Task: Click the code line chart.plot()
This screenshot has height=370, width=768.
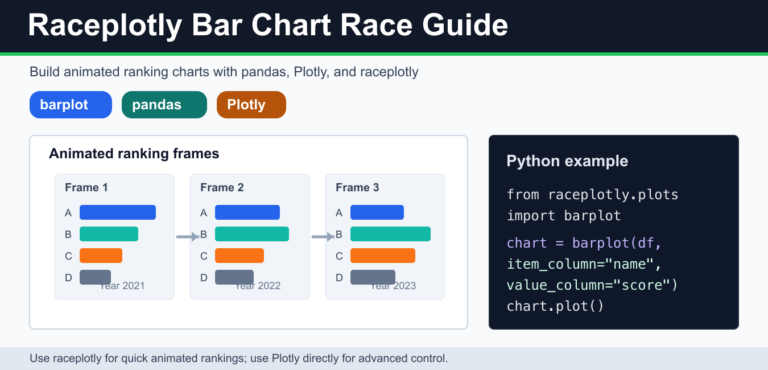Action: click(x=555, y=307)
